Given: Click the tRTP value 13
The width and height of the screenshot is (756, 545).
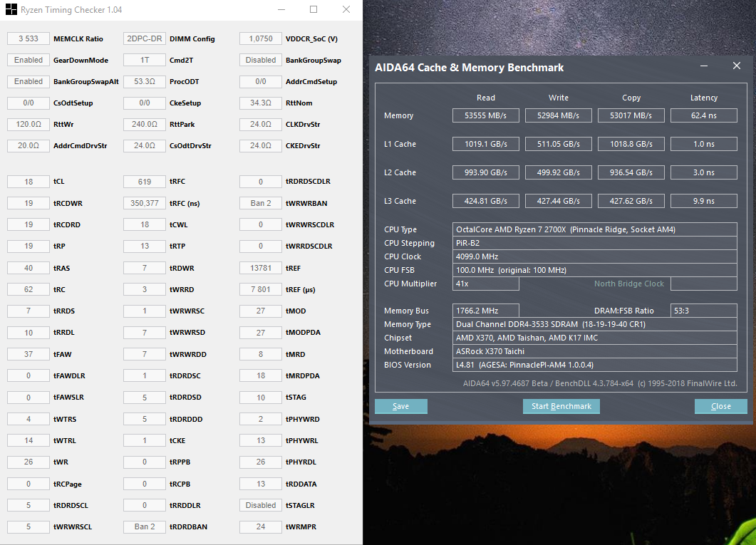Looking at the screenshot, I should tap(145, 246).
